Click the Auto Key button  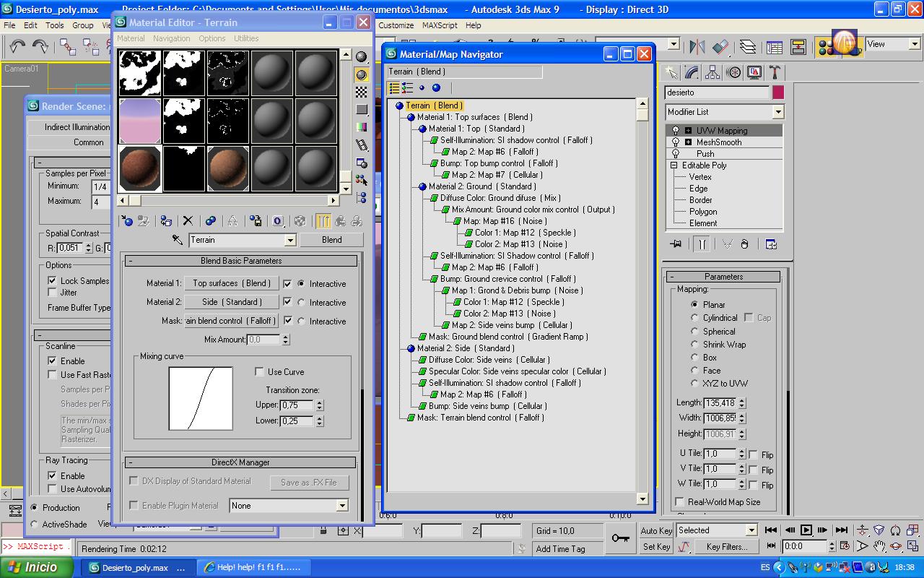657,530
